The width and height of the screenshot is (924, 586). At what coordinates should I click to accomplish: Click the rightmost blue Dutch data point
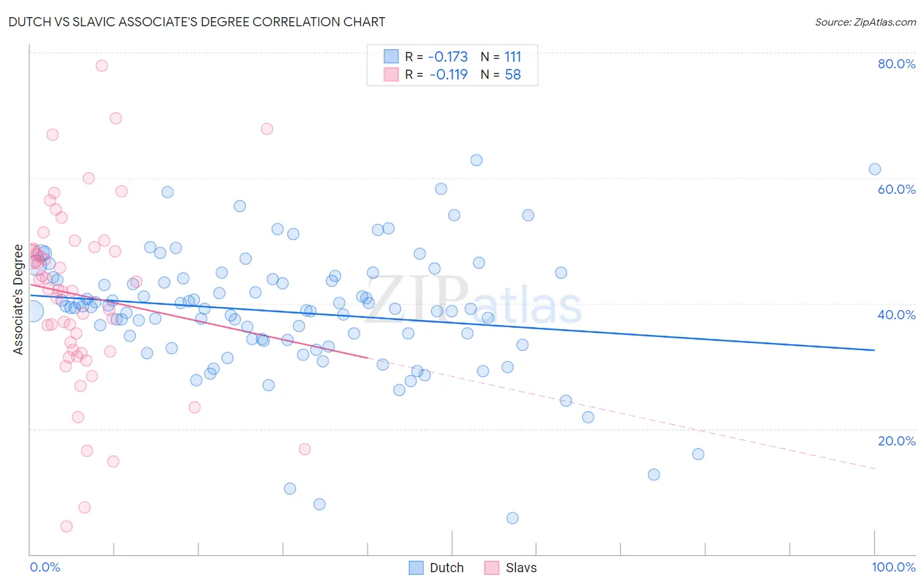(x=875, y=169)
